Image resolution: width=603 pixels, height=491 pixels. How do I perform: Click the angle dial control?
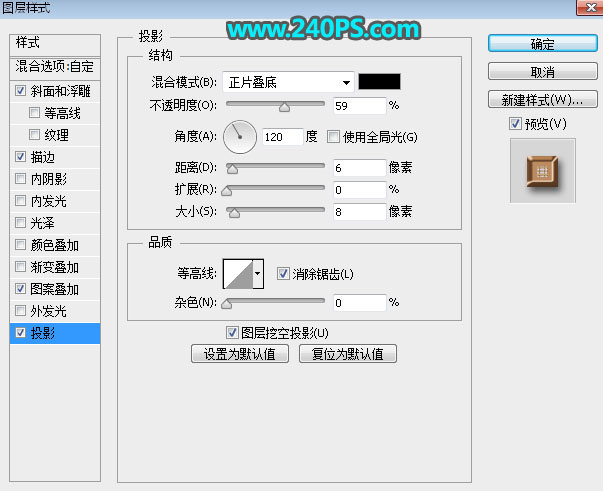(x=239, y=136)
